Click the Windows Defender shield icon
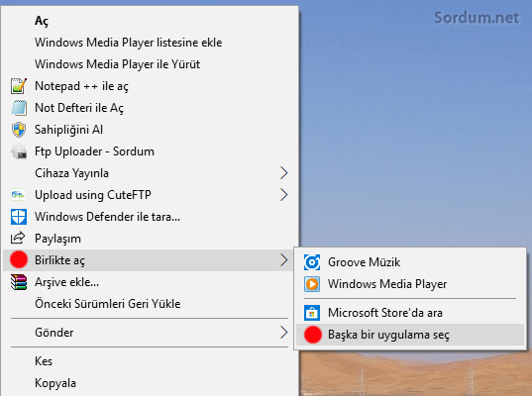Screen dimensions: 532x396 [x=19, y=217]
